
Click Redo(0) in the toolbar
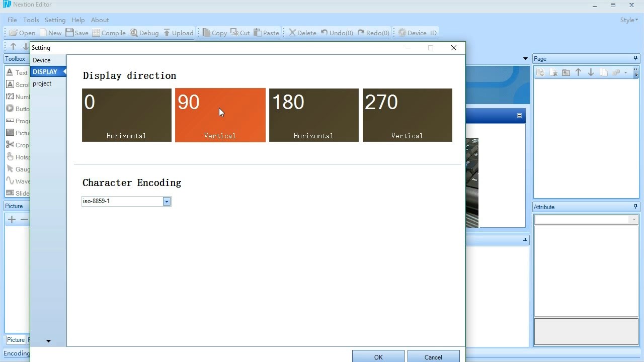[373, 33]
